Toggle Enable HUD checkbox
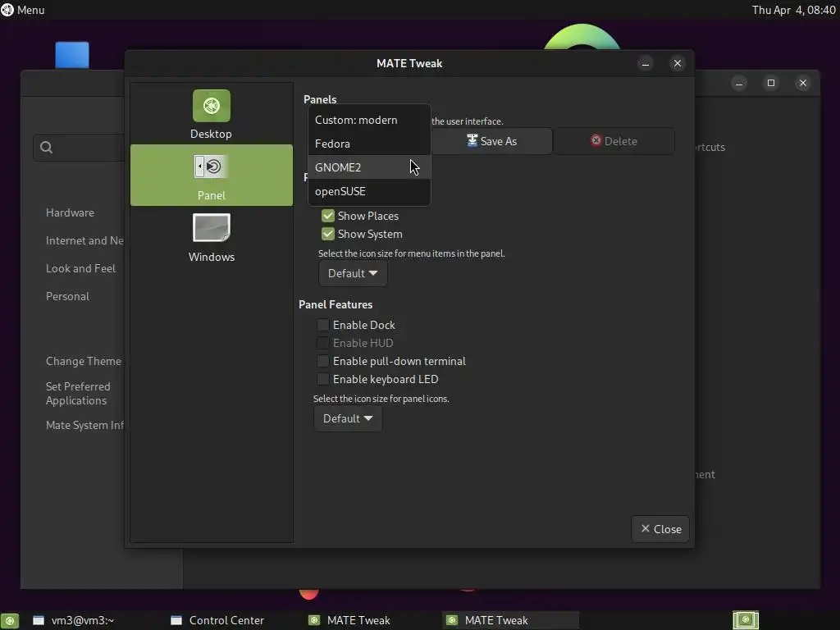 [323, 343]
